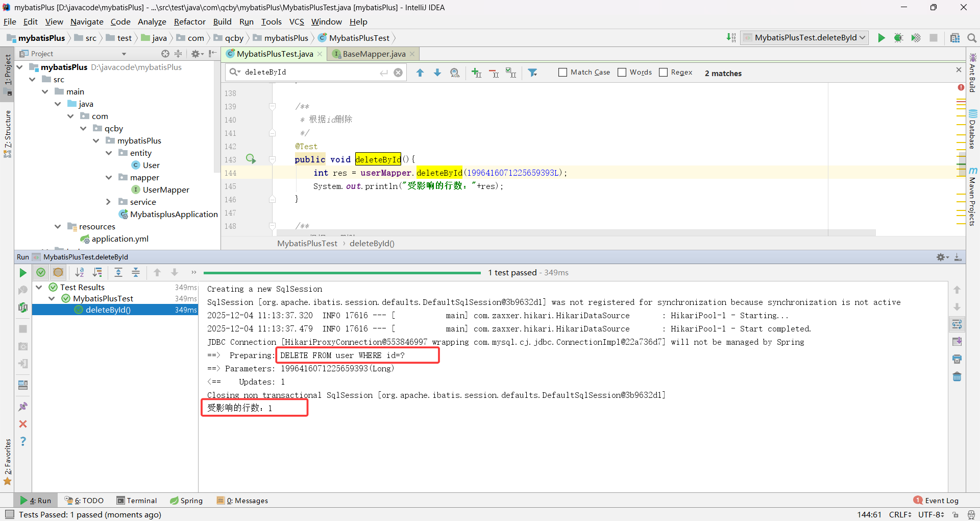Viewport: 980px width, 521px height.
Task: Rerun tests with green play in Run panel
Action: pos(23,273)
